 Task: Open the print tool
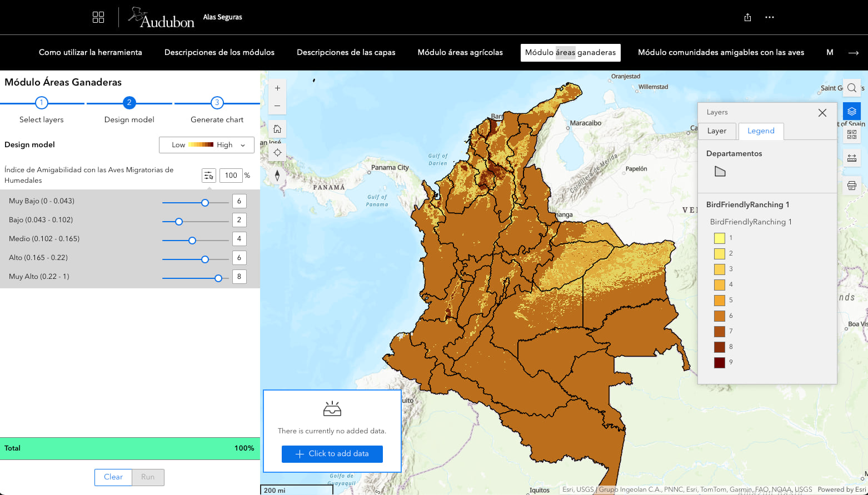851,185
